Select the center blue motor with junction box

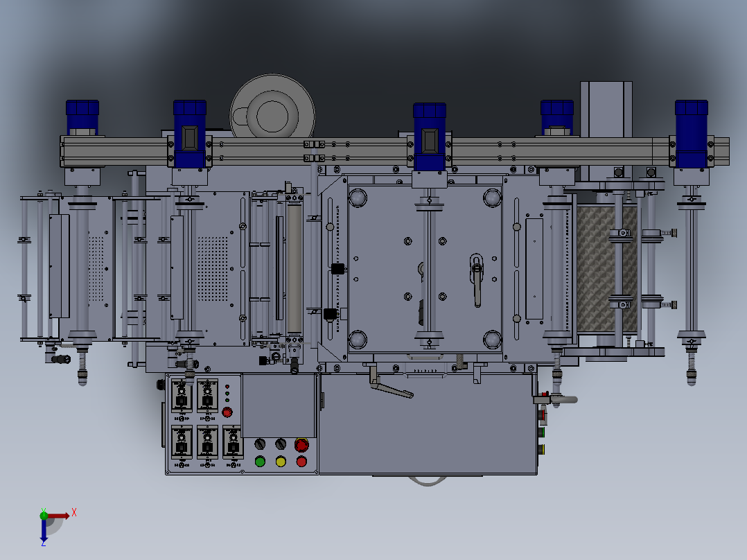tap(430, 137)
